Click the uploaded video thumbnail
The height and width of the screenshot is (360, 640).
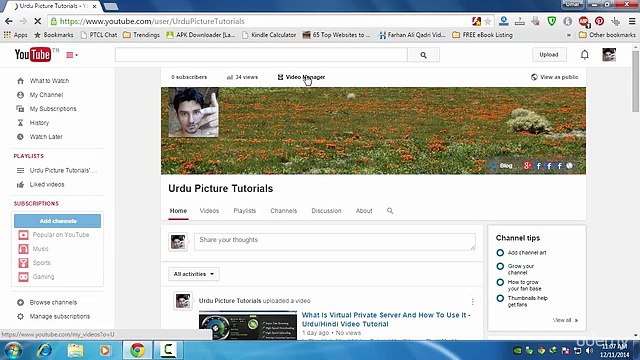[248, 325]
